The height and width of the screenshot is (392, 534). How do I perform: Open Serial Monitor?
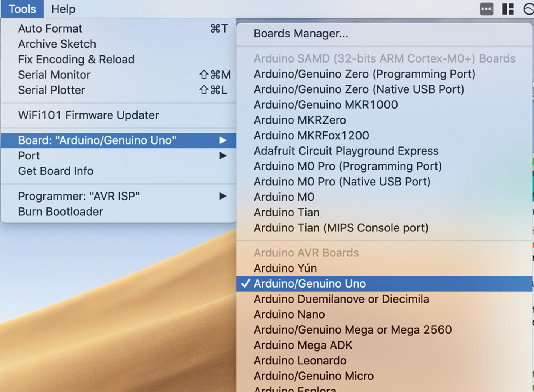tap(118, 75)
